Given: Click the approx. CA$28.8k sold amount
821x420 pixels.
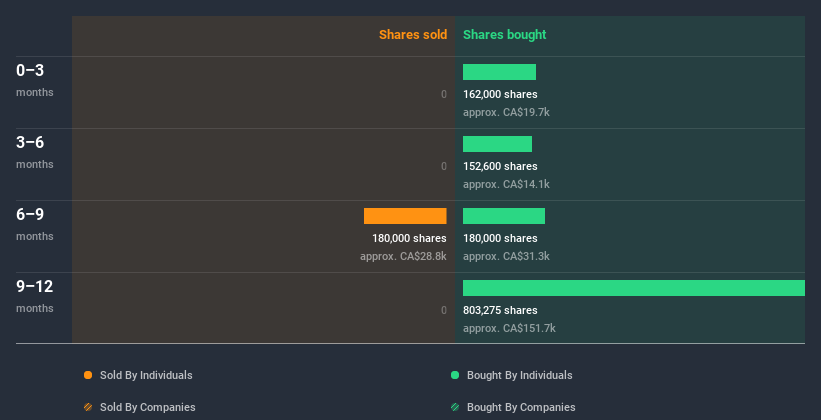Looking at the screenshot, I should [x=403, y=256].
